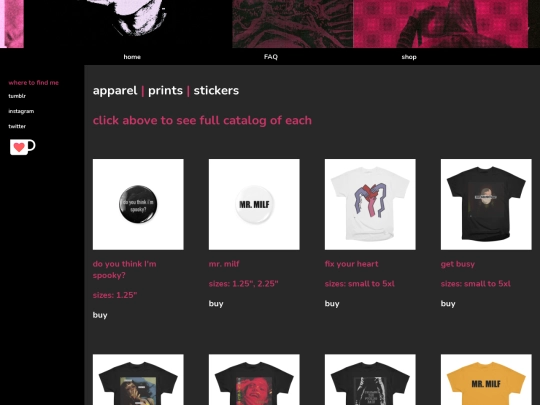
Task: Visit the twitter profile link
Action: tap(17, 126)
